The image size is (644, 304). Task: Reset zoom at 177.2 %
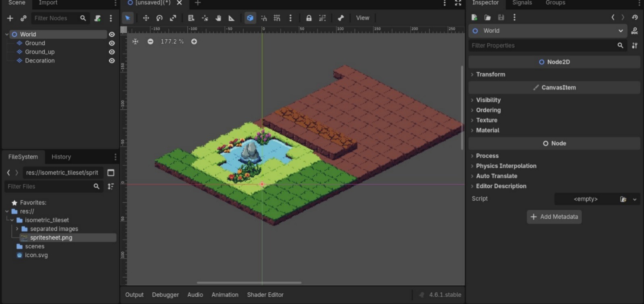(x=172, y=42)
